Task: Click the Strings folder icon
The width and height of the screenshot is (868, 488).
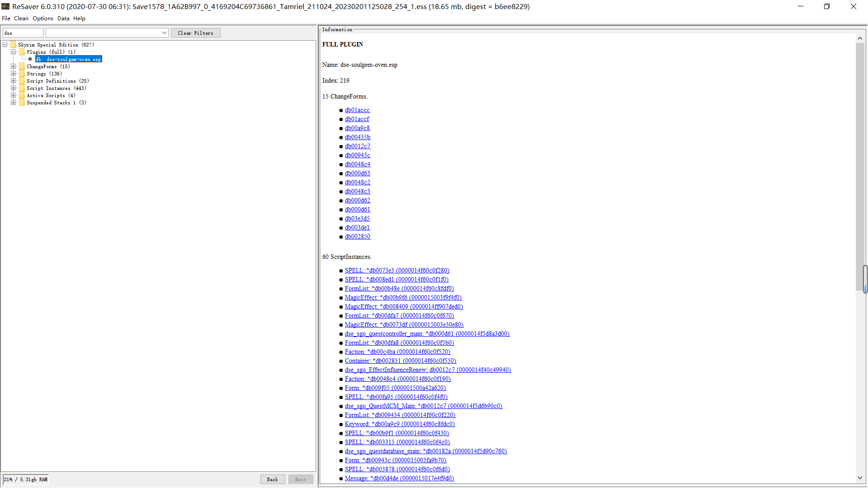Action: pyautogui.click(x=22, y=74)
